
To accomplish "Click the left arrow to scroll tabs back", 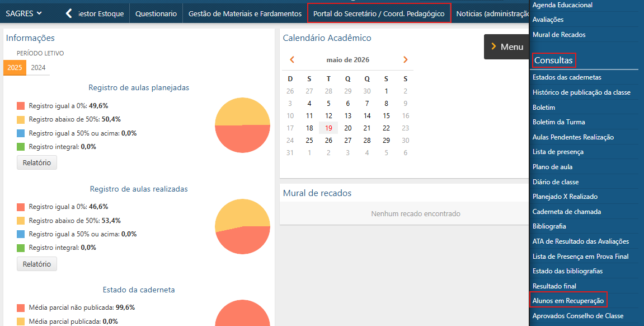I will (x=69, y=13).
